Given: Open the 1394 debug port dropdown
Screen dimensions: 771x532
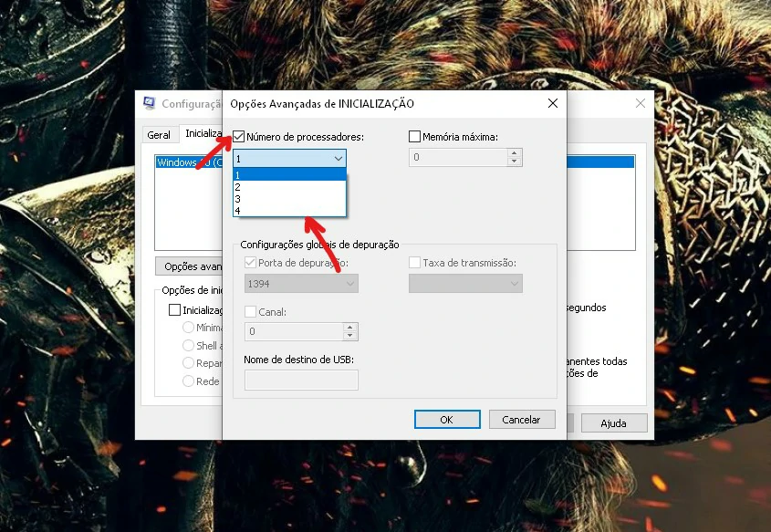Looking at the screenshot, I should click(x=301, y=284).
